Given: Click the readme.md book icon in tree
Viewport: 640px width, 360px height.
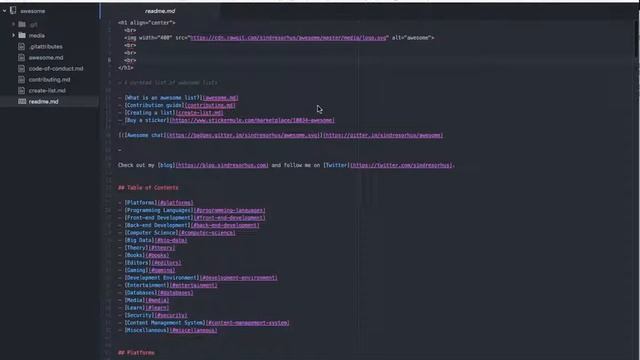Looking at the screenshot, I should pyautogui.click(x=22, y=101).
